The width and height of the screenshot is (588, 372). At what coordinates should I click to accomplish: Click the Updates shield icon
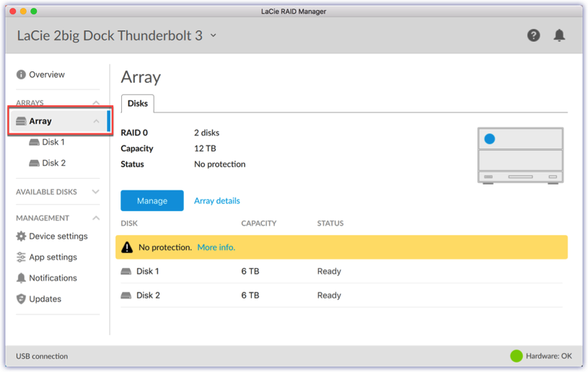pyautogui.click(x=21, y=299)
